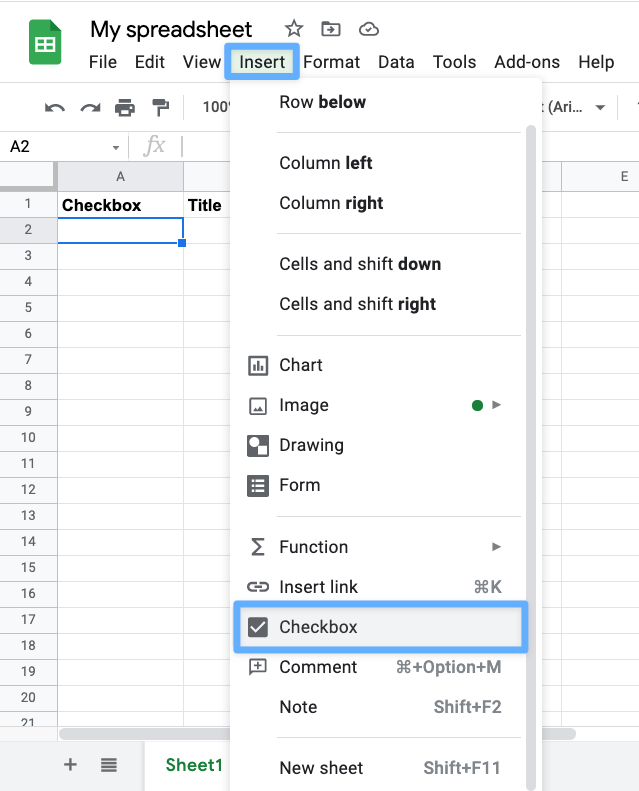The height and width of the screenshot is (791, 639).
Task: Click the formula bar input
Action: [205, 147]
